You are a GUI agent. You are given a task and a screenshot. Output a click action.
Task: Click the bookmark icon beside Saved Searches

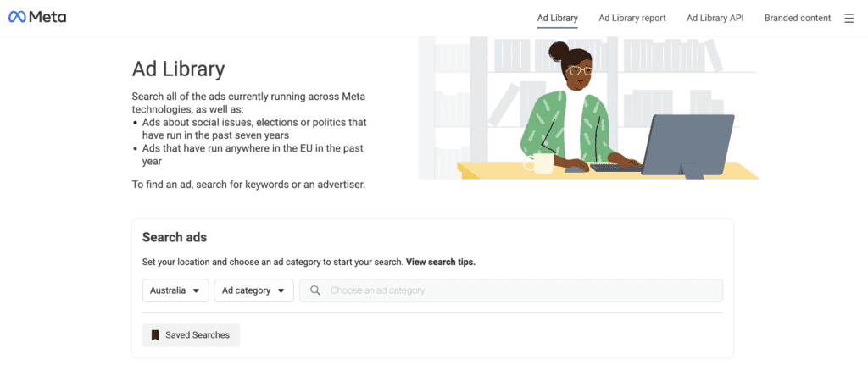pyautogui.click(x=156, y=335)
